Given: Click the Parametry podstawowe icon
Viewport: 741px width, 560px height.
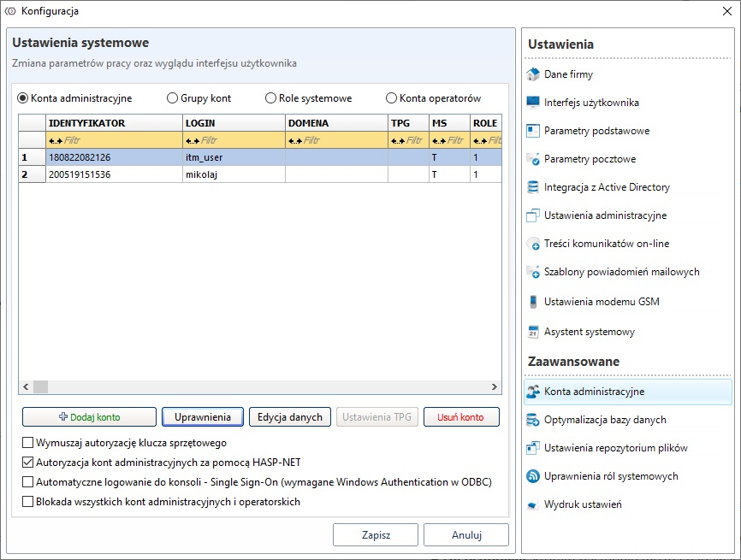Looking at the screenshot, I should pos(532,131).
